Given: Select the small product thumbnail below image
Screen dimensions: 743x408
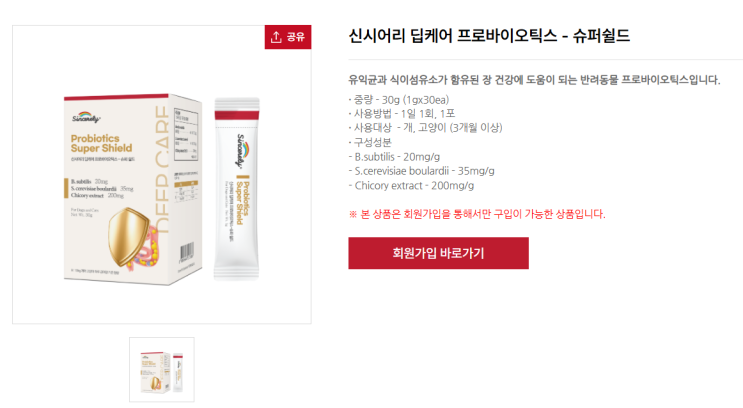Looking at the screenshot, I should [162, 370].
